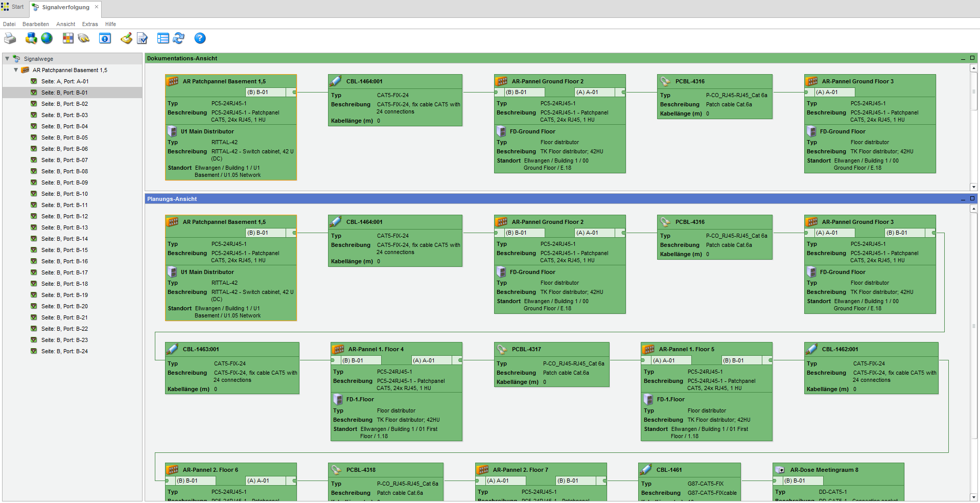Open the Bearbeiten menu
980x503 pixels.
(35, 24)
